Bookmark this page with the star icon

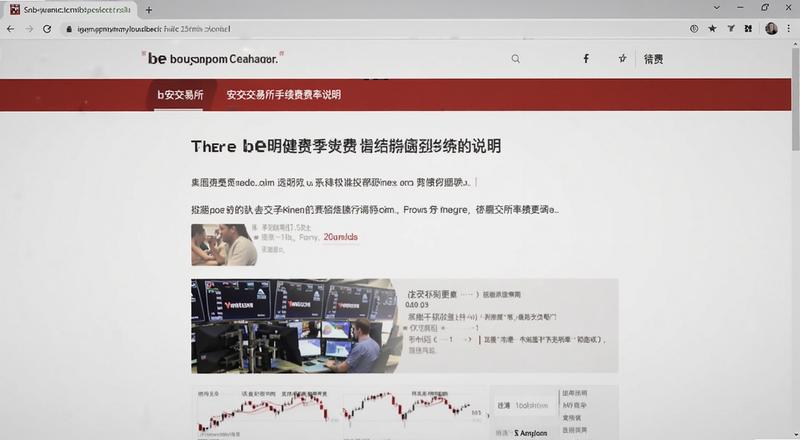pyautogui.click(x=712, y=29)
